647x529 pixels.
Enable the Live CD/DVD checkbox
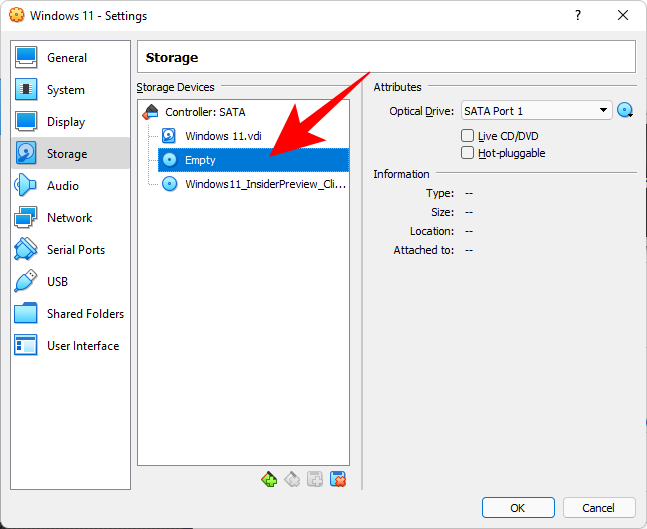point(468,136)
